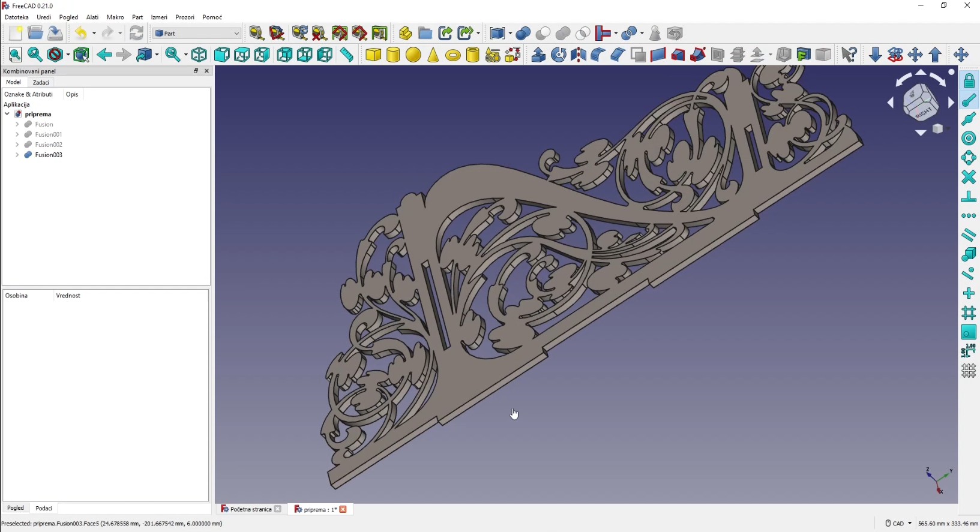Click the Measure distance ruler icon
980x532 pixels.
coord(347,55)
